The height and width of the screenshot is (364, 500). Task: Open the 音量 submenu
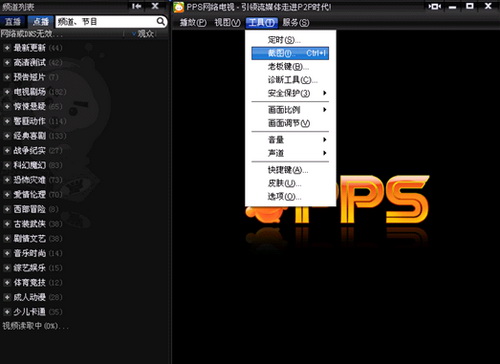(290, 140)
